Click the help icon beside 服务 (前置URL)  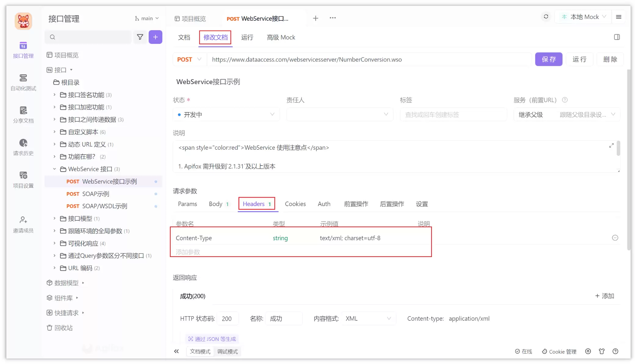(x=565, y=100)
